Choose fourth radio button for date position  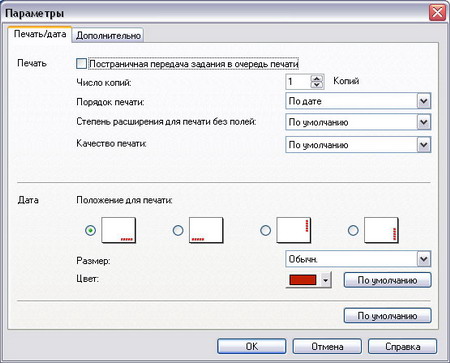coord(353,230)
